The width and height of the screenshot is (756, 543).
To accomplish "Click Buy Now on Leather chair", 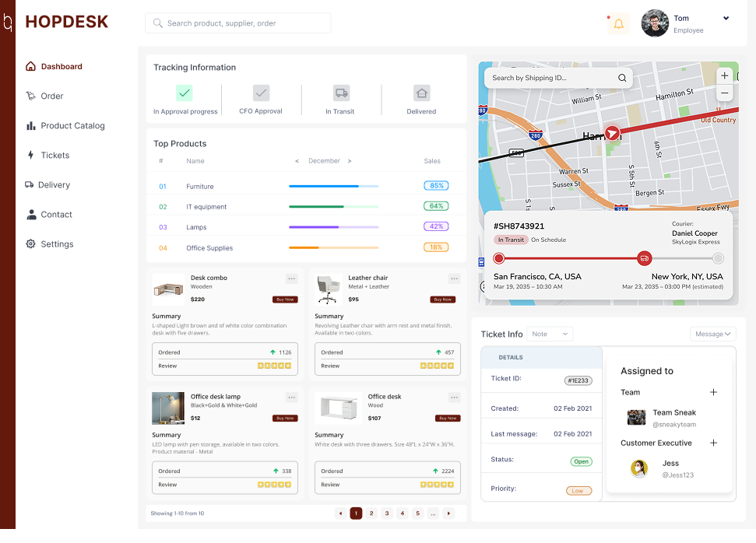I will point(443,300).
